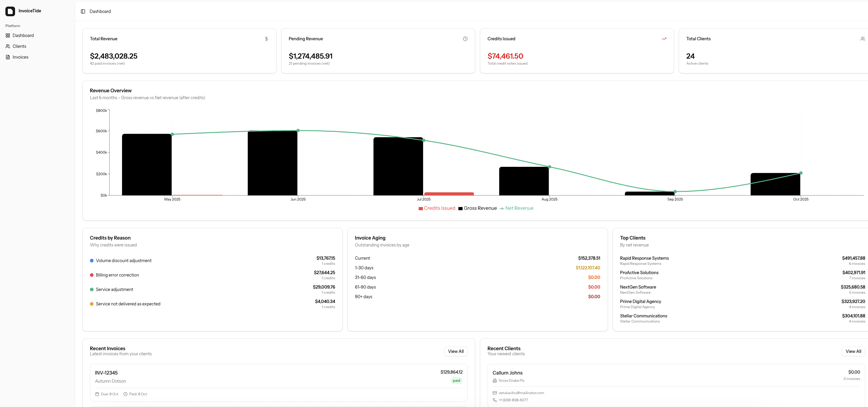Click the dollar icon on Total Revenue

click(x=266, y=39)
